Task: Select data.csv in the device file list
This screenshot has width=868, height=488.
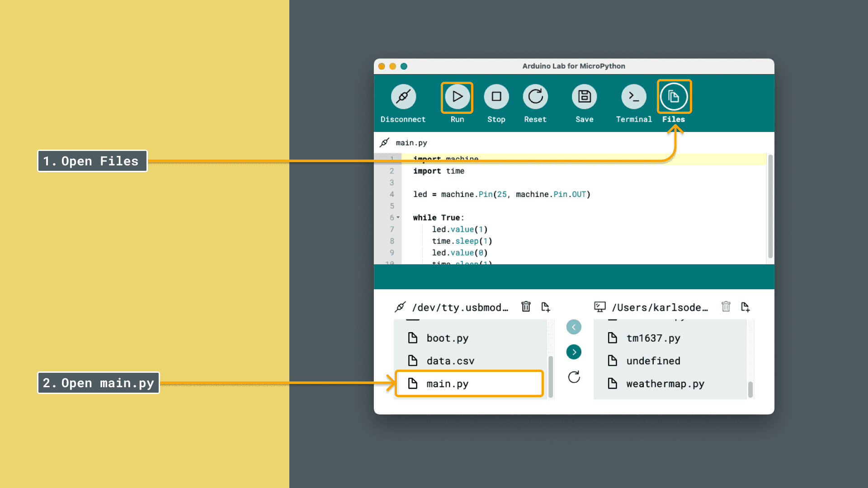Action: pyautogui.click(x=450, y=361)
